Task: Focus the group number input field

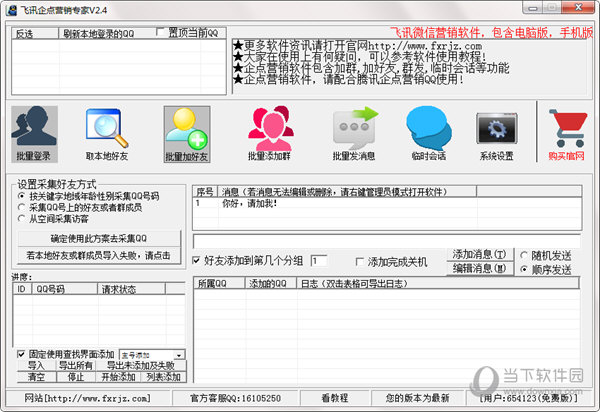Action: pos(318,261)
